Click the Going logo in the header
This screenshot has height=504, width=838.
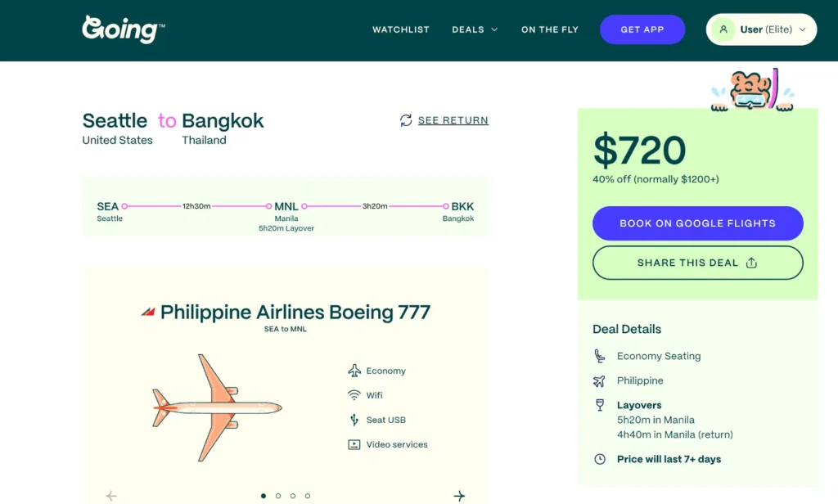(122, 29)
